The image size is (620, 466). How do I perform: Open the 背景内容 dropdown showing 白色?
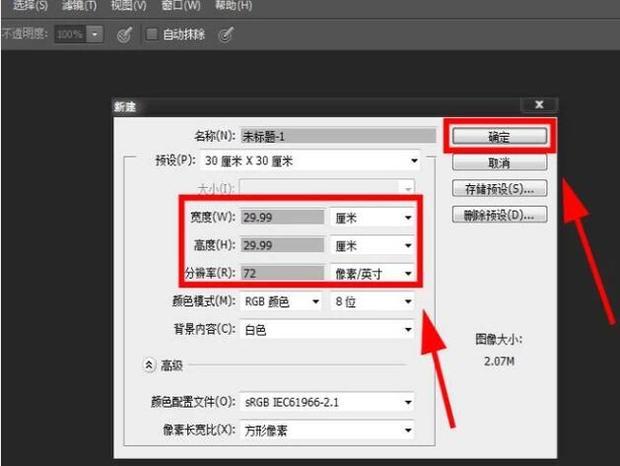pos(327,329)
